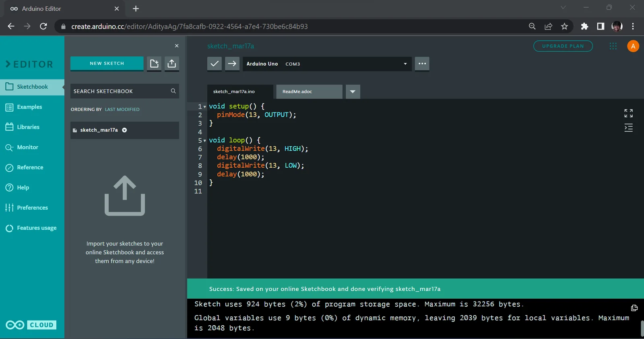Screen dimensions: 644x339
Task: Open a new browser tab
Action: point(136,8)
